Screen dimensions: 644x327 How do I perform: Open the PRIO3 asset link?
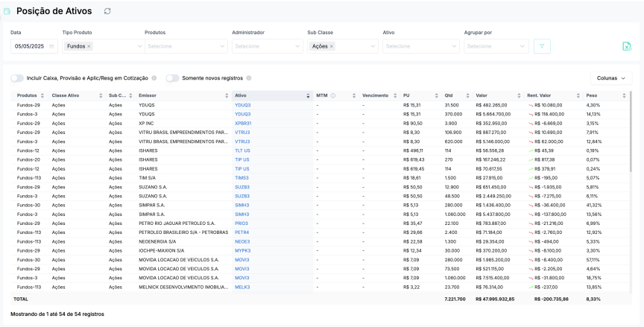pos(241,223)
